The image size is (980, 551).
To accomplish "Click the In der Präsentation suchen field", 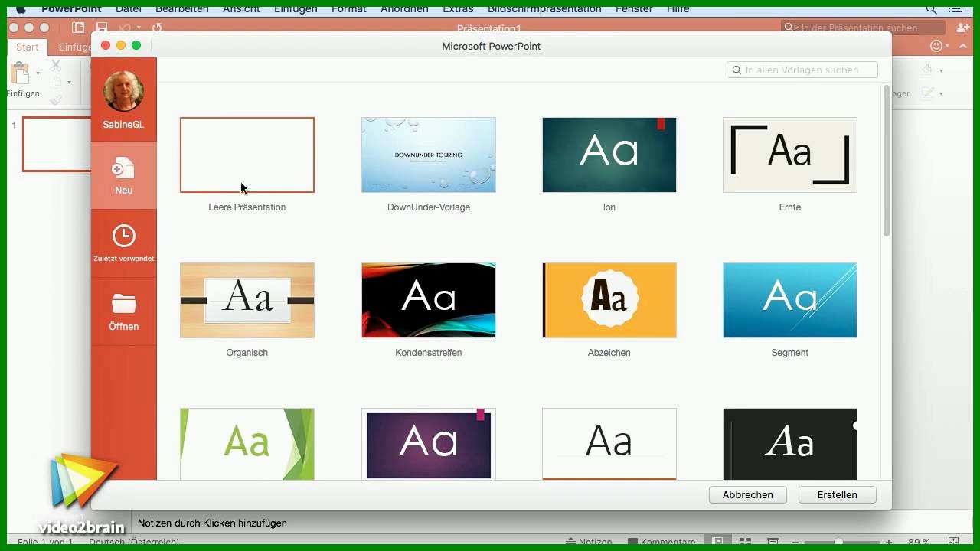I will click(864, 28).
